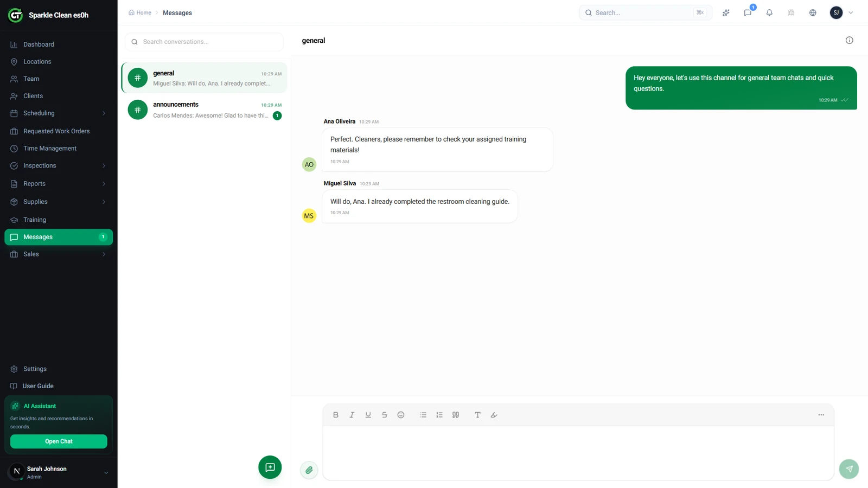Click the Messages breadcrumb label
The height and width of the screenshot is (488, 868).
[x=177, y=12]
